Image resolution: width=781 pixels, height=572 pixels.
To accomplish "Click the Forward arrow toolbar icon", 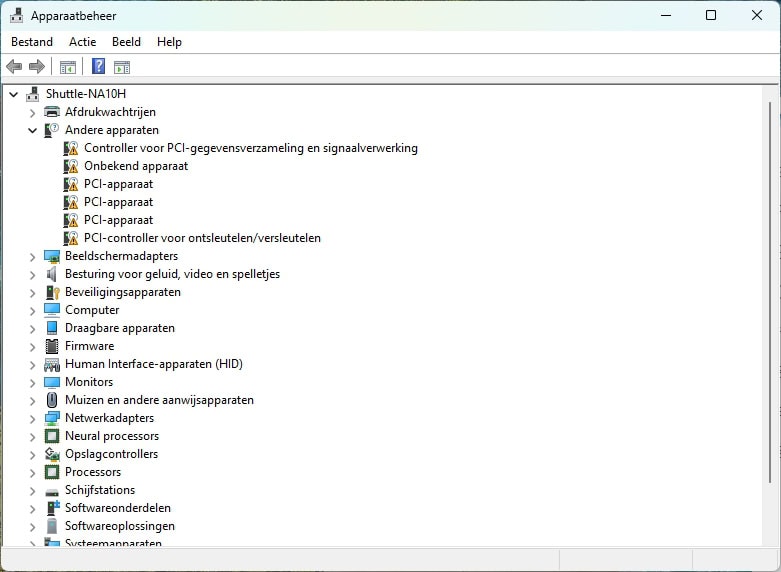I will coord(37,67).
